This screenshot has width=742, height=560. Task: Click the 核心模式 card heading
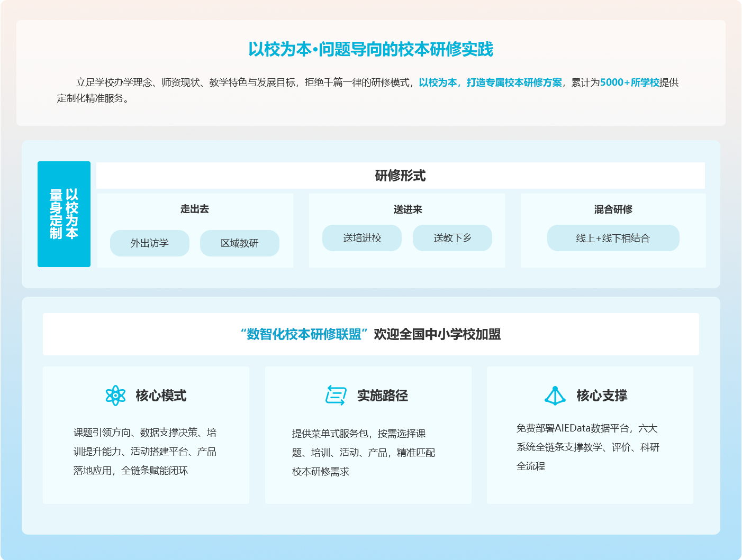tap(161, 396)
